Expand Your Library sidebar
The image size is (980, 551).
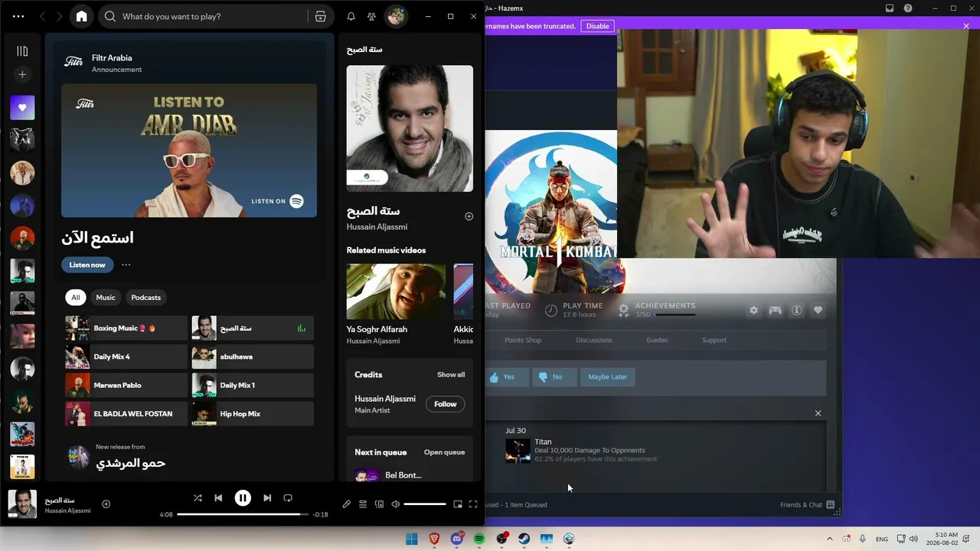[x=22, y=51]
